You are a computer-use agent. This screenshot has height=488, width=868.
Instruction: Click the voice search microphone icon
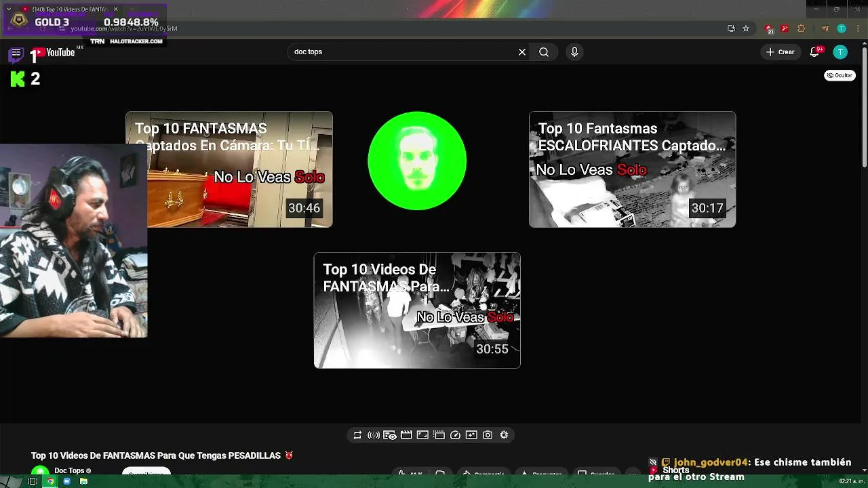click(574, 52)
